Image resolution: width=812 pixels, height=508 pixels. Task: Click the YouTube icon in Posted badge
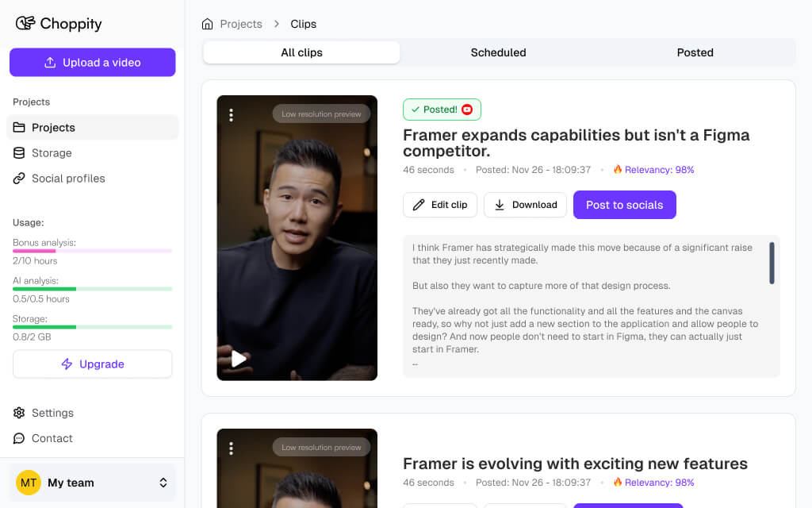(x=467, y=110)
